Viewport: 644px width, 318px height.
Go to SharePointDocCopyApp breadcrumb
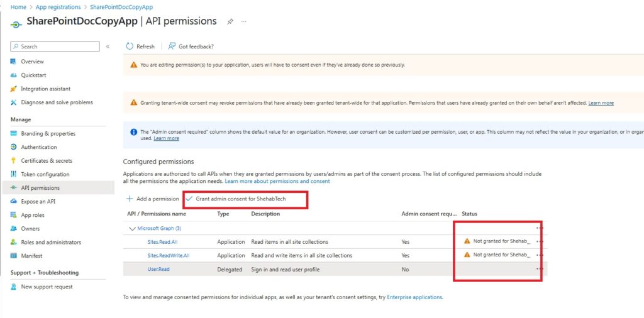[x=121, y=7]
